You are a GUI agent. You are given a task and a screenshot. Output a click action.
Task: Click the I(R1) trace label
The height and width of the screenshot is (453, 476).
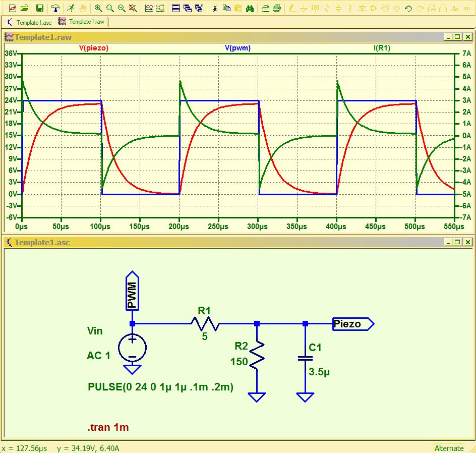(382, 48)
